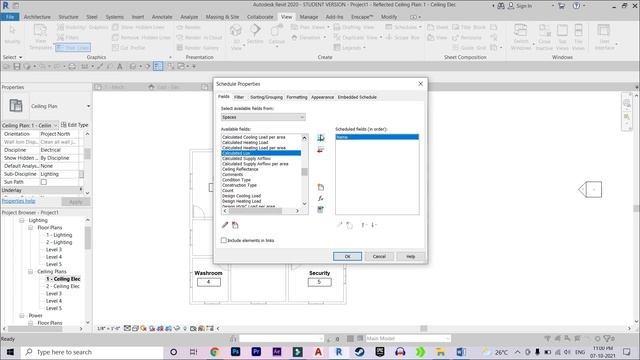Click the Save icon in the quick access toolbar
The image size is (640, 360).
click(x=17, y=66)
